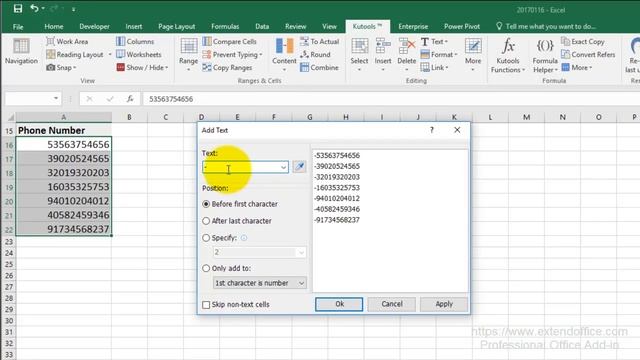Click Ok in Add Text dialog
The width and height of the screenshot is (640, 360).
[339, 304]
